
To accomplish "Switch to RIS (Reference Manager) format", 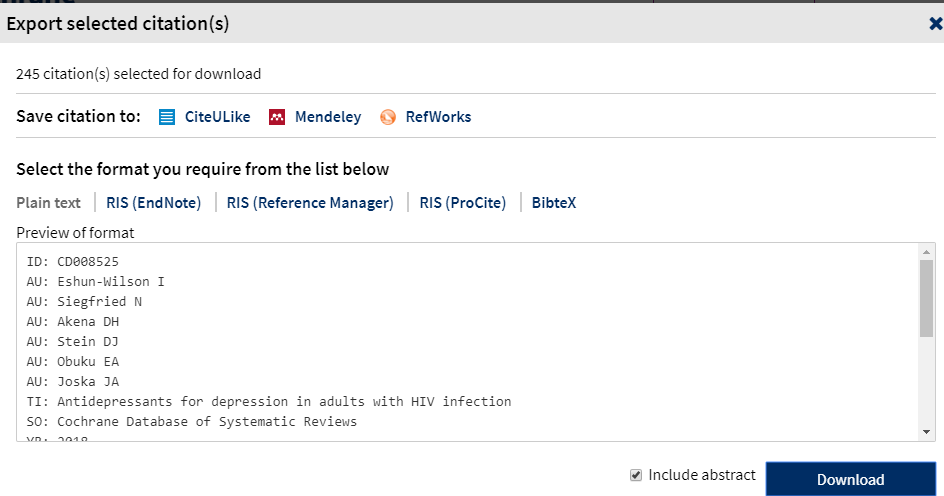I will tap(310, 203).
